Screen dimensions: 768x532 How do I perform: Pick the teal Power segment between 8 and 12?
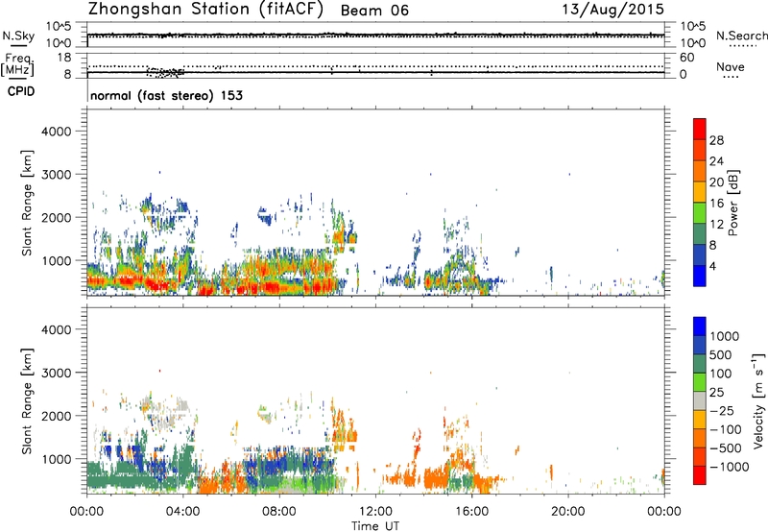700,234
